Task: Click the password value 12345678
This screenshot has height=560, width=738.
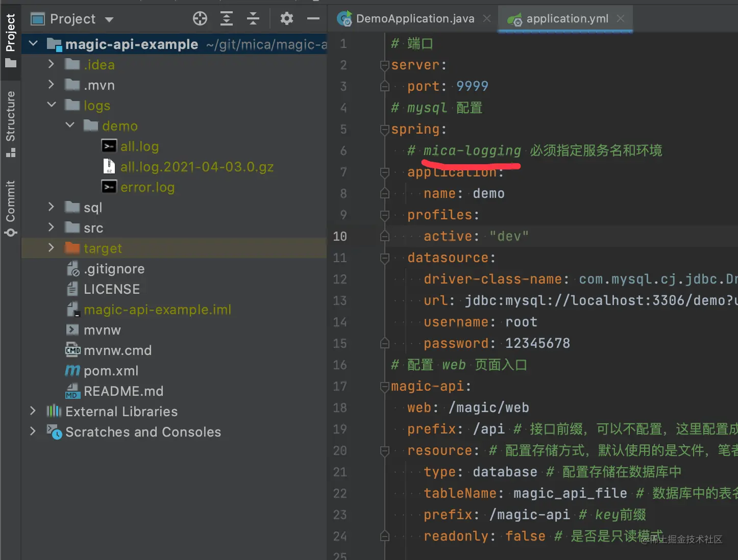Action: 537,343
